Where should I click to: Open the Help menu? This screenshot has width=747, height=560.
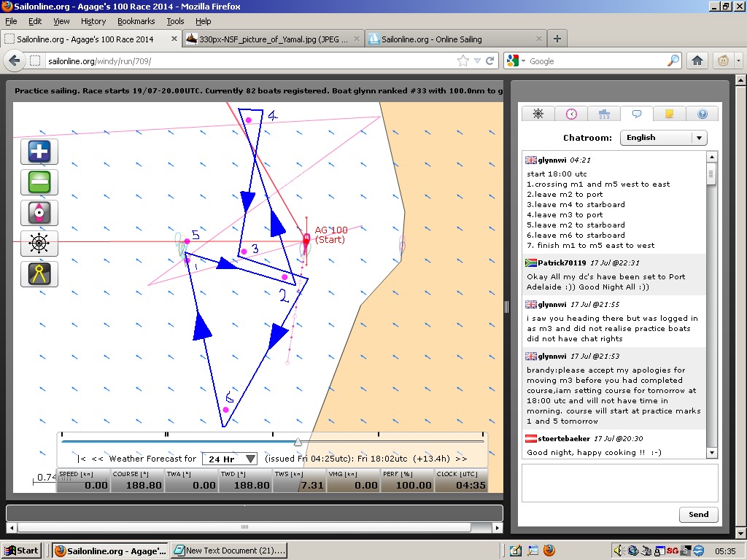(204, 21)
